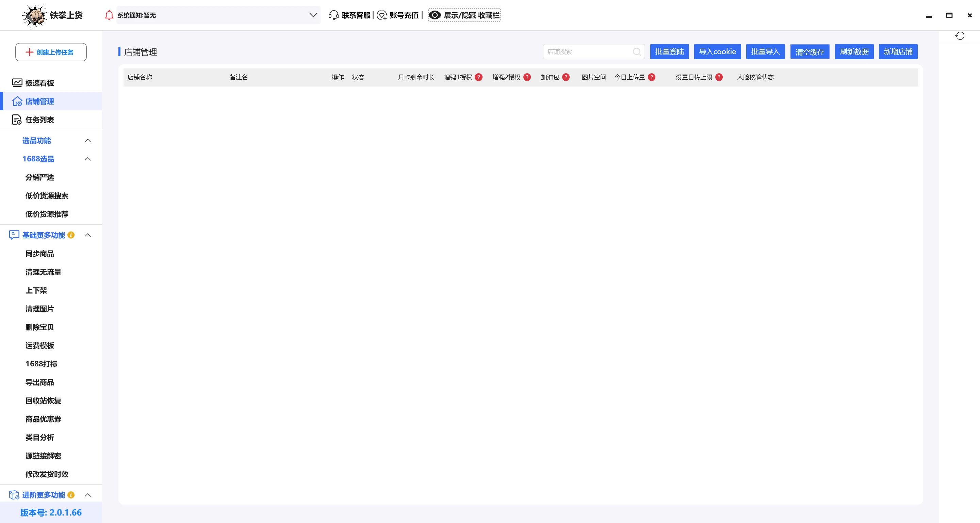Click the 刷新数据 button
The width and height of the screenshot is (980, 523).
point(854,52)
